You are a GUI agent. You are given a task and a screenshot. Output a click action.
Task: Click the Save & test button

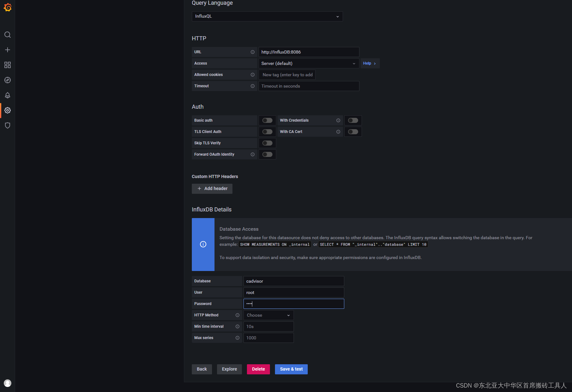(x=291, y=369)
